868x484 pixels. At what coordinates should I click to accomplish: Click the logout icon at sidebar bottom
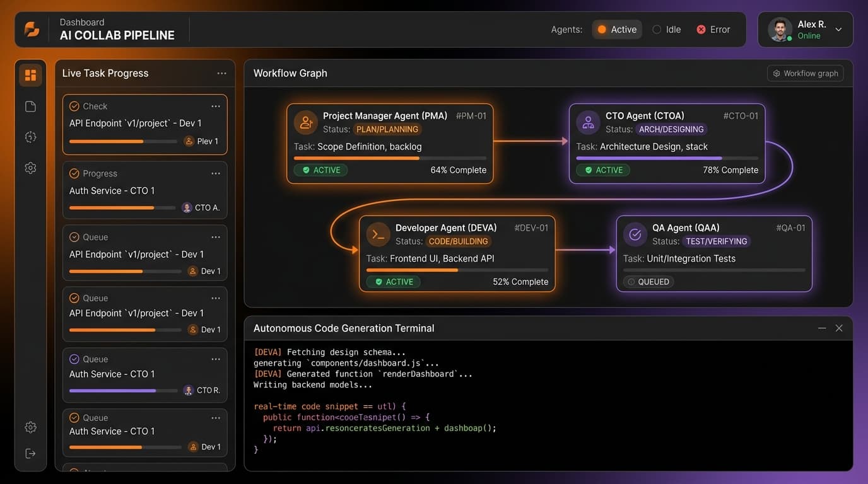pos(30,453)
